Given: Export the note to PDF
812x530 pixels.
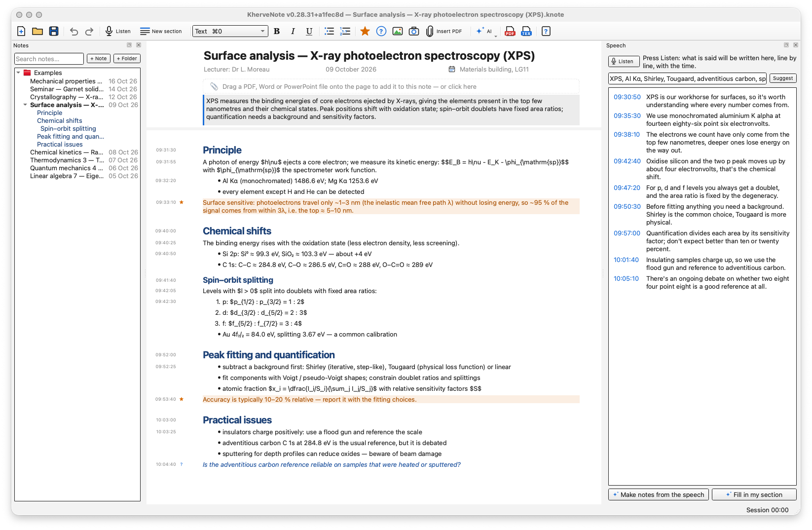Looking at the screenshot, I should 510,31.
